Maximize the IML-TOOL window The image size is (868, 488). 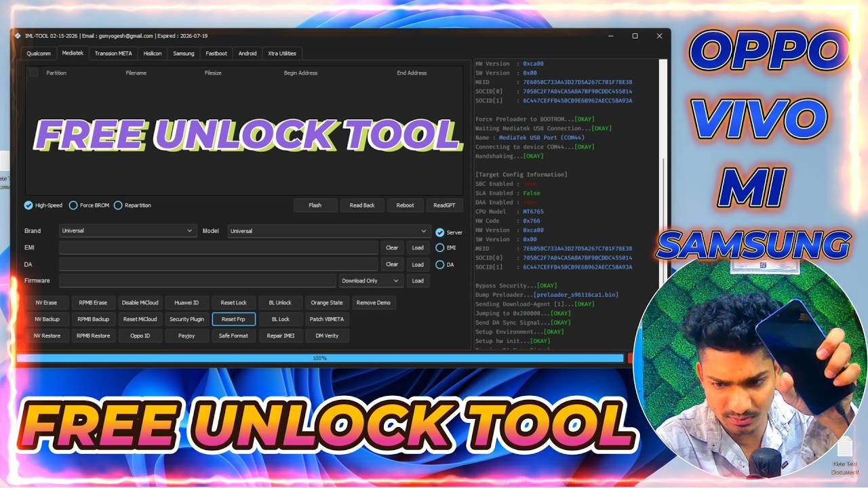tap(635, 36)
